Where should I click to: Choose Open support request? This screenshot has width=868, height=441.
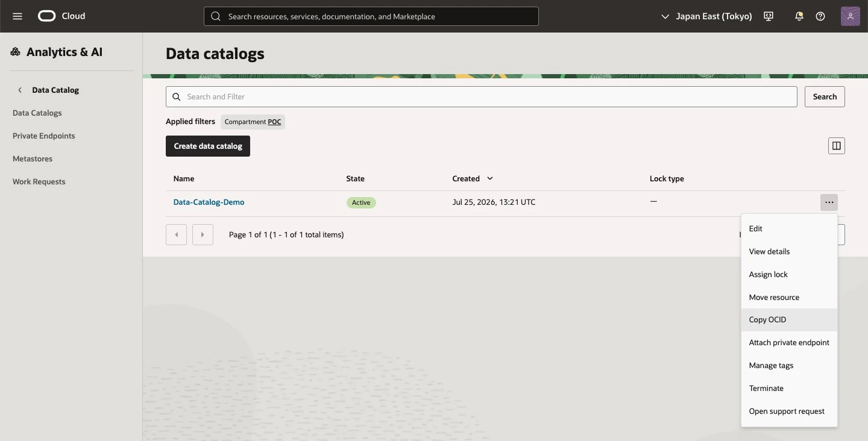pos(789,411)
